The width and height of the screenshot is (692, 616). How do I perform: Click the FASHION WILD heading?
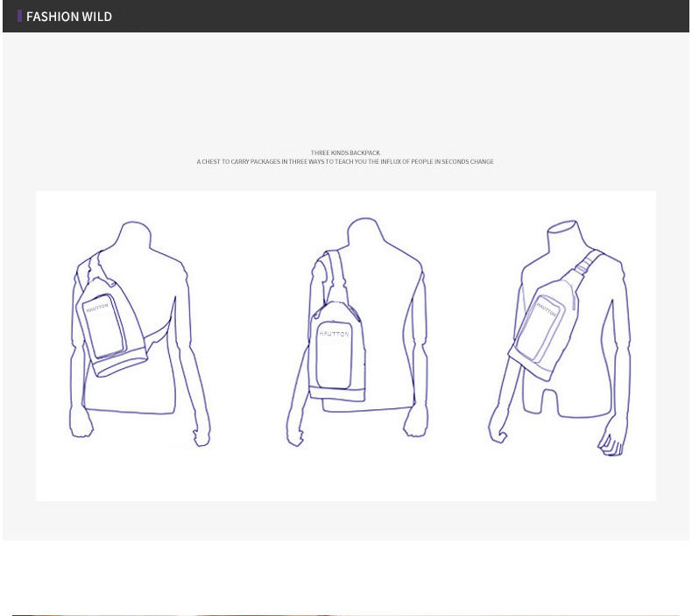pos(69,17)
